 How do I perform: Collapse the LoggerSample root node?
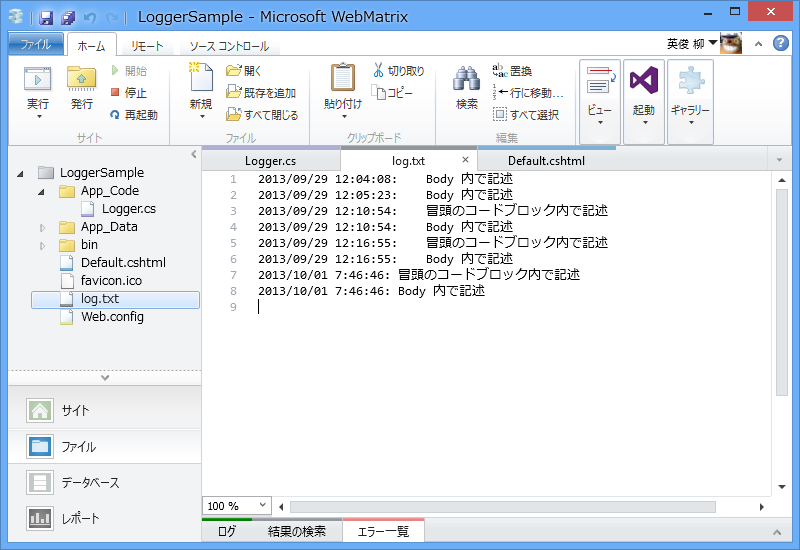coord(20,174)
